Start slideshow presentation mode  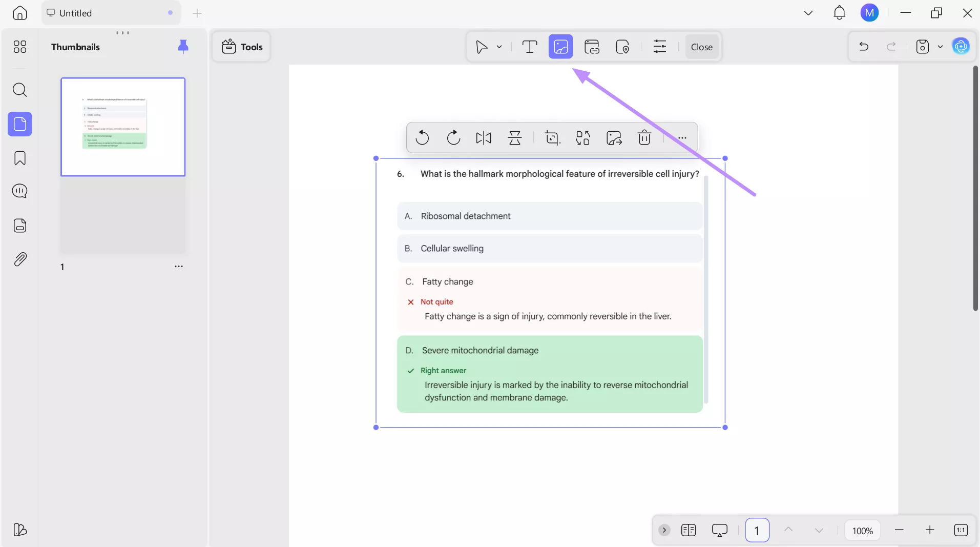720,530
